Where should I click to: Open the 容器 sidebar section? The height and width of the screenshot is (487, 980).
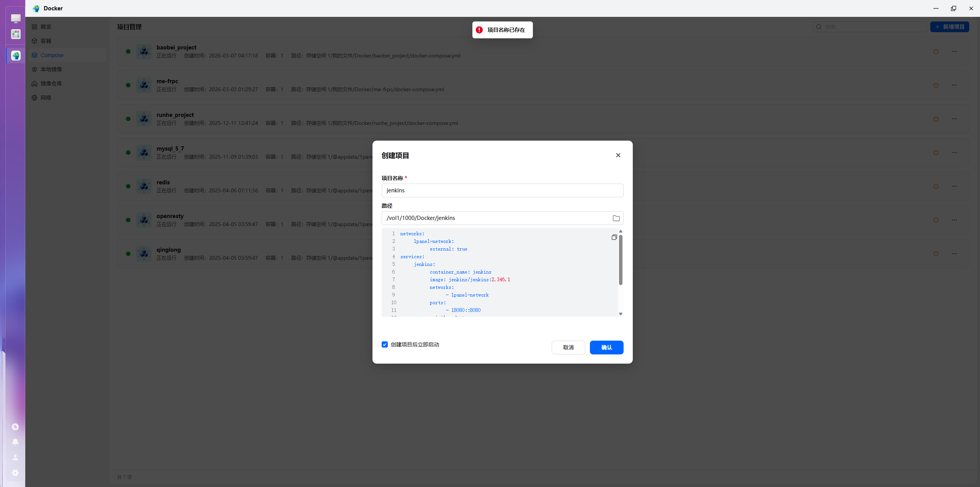tap(46, 41)
